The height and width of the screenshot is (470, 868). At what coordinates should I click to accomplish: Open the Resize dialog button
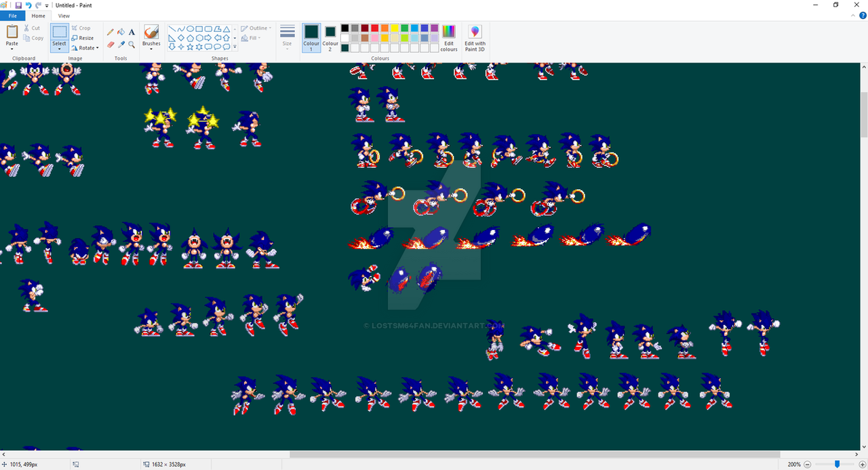[82, 38]
